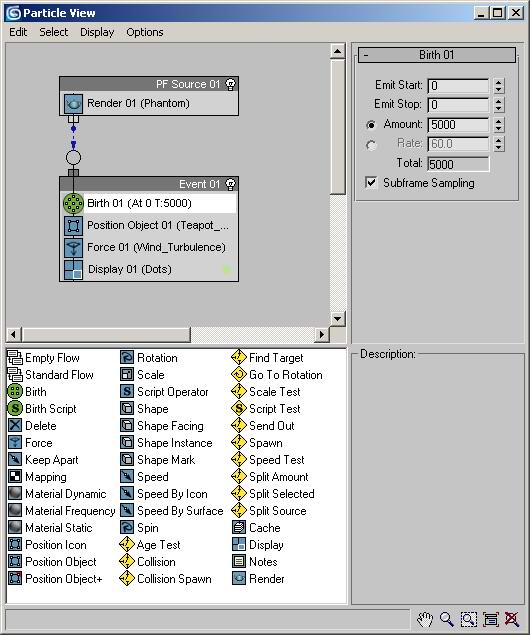Select the Empty Flow icon in depot
The width and height of the screenshot is (530, 635).
pyautogui.click(x=15, y=358)
